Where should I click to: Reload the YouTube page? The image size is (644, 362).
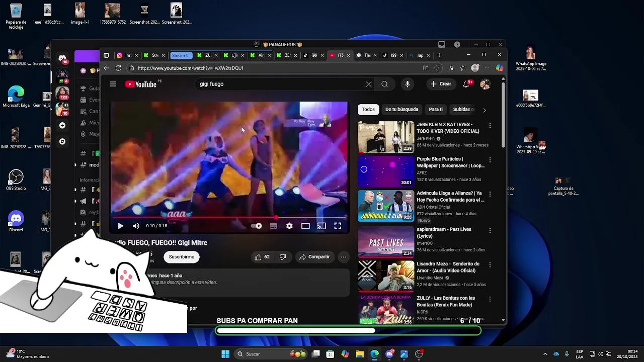tap(118, 68)
